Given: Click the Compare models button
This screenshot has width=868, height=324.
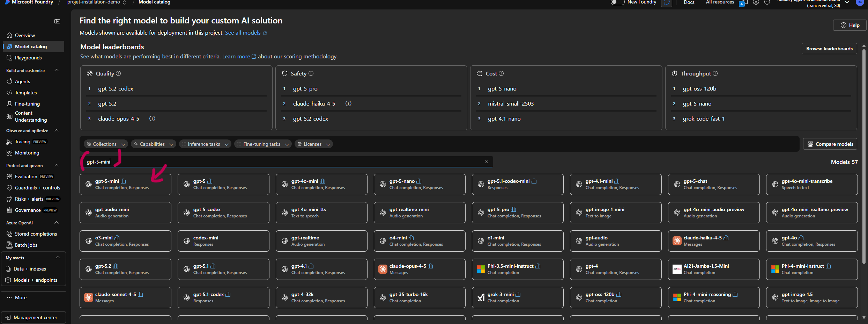Looking at the screenshot, I should coord(830,144).
